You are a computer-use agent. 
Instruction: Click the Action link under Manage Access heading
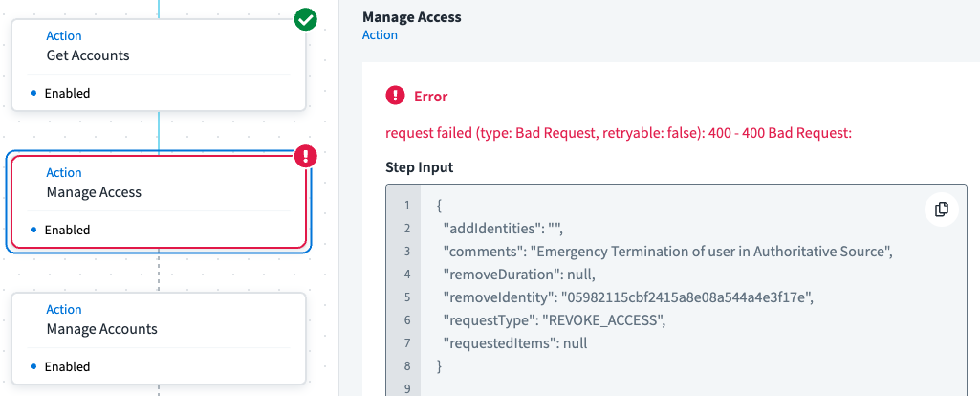(x=380, y=34)
